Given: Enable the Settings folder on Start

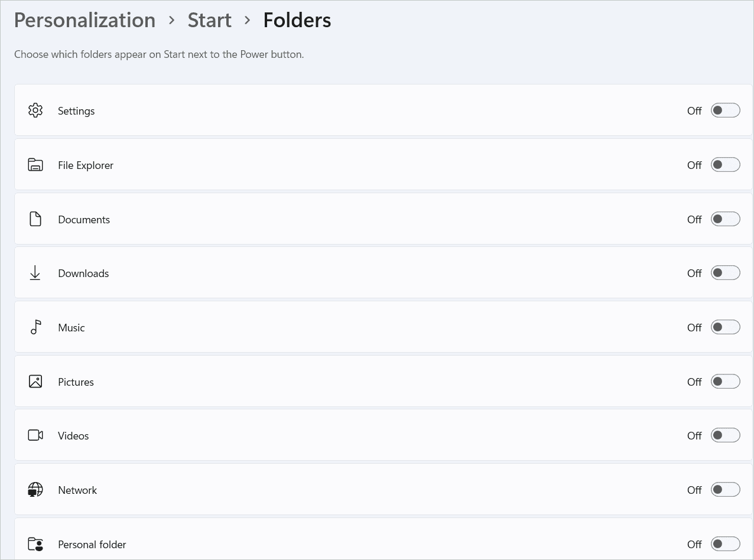Looking at the screenshot, I should point(725,110).
